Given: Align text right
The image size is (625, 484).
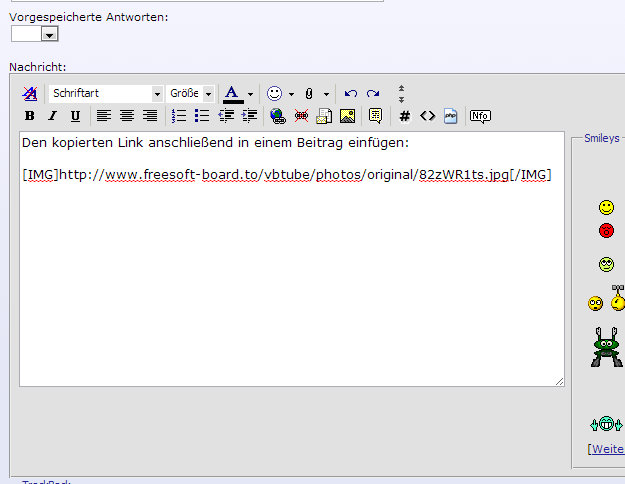Looking at the screenshot, I should pos(150,116).
